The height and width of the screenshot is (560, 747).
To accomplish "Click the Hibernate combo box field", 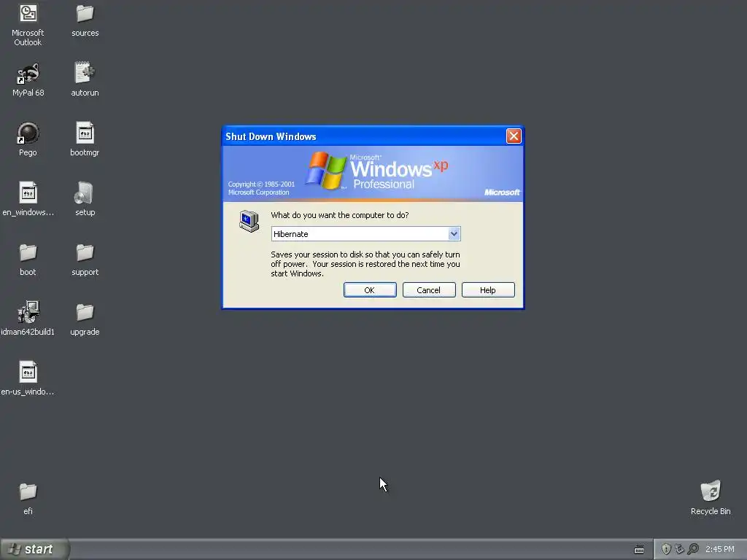I will click(x=365, y=234).
